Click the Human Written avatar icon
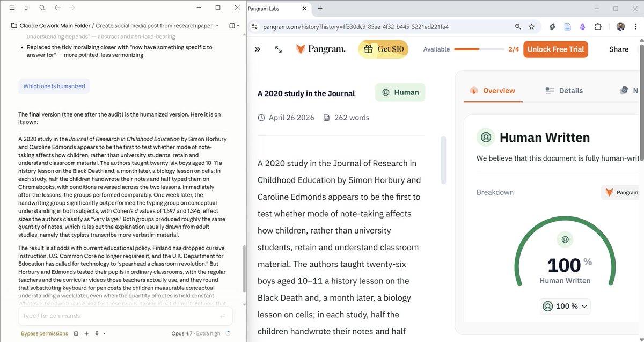Viewport: 644px width, 342px height. coord(486,137)
